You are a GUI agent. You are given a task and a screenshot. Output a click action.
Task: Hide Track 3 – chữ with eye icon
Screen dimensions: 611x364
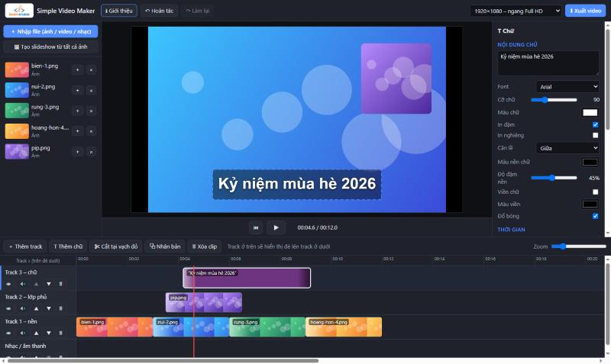tap(8, 284)
